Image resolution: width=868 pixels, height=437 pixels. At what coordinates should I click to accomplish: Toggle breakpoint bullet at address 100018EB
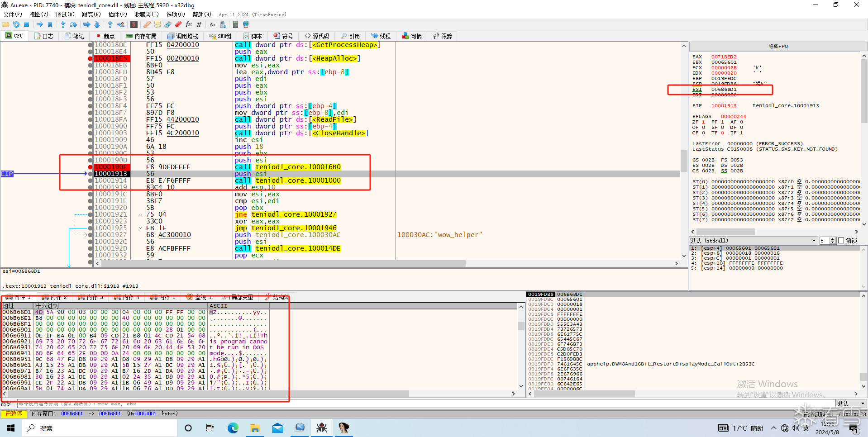point(91,65)
